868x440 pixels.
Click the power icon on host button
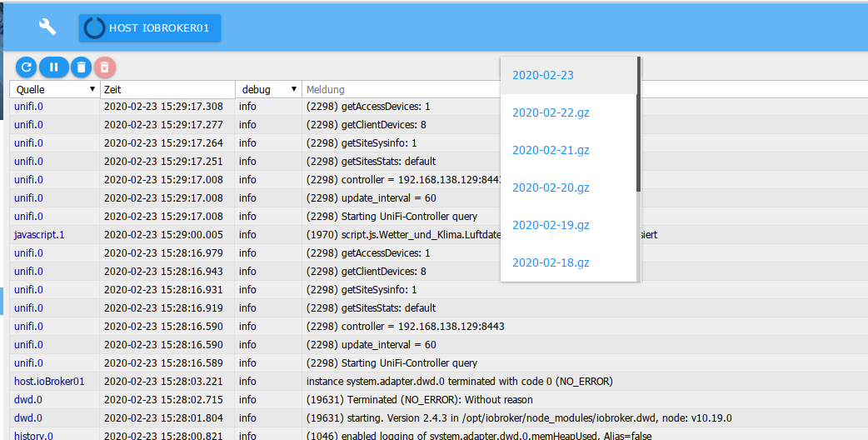95,27
